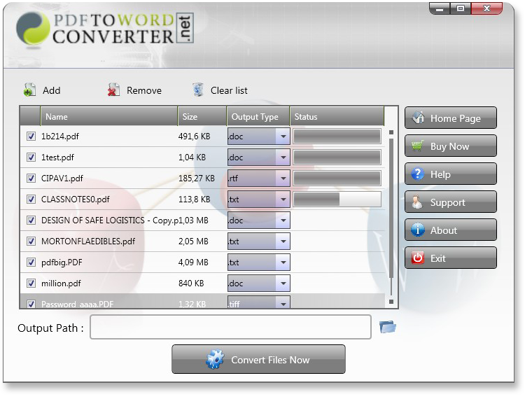Click the Buy Now shopping cart icon

click(x=418, y=146)
